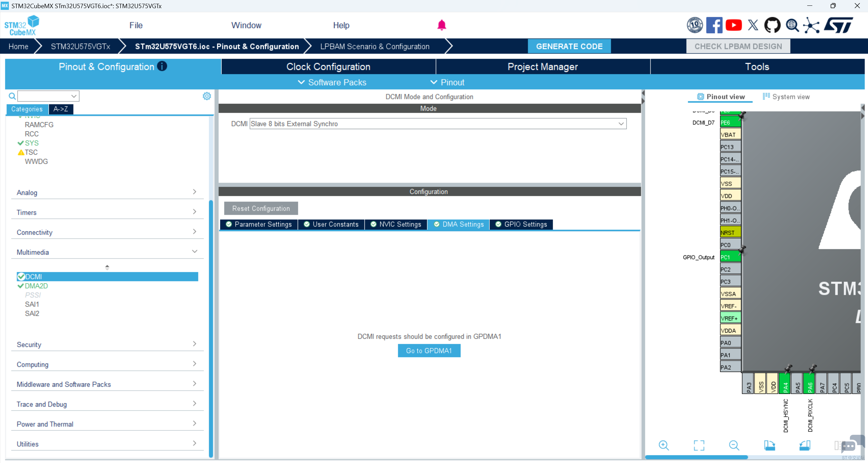Open the X (Twitter) icon link
868x463 pixels.
click(x=753, y=25)
